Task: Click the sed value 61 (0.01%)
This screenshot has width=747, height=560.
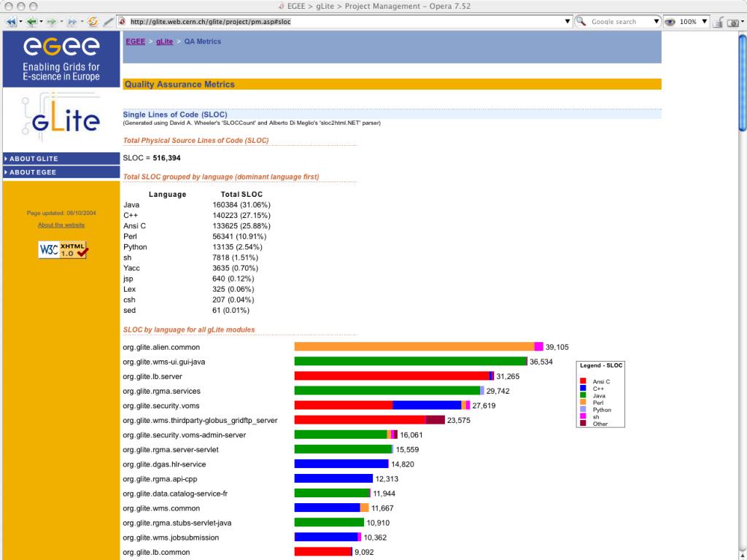Action: tap(231, 310)
